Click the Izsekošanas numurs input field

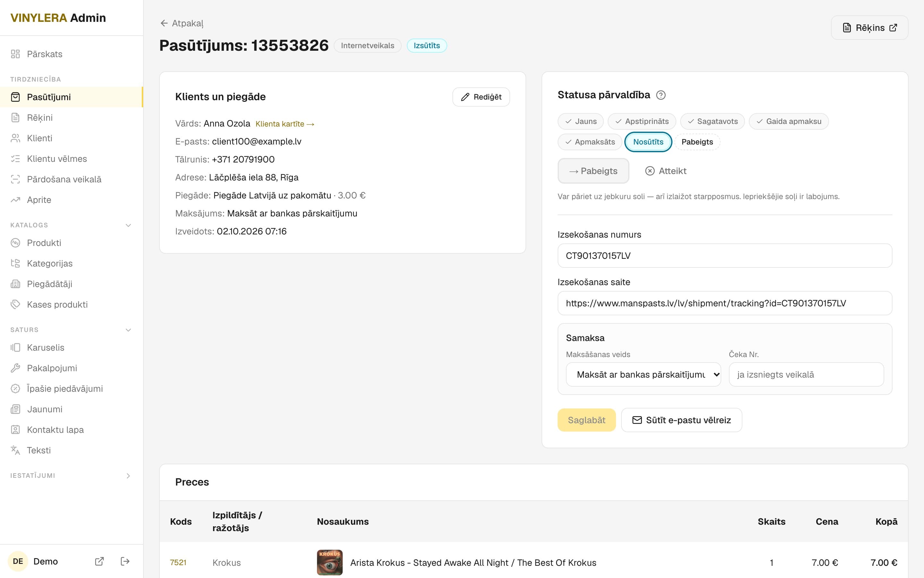(x=725, y=256)
